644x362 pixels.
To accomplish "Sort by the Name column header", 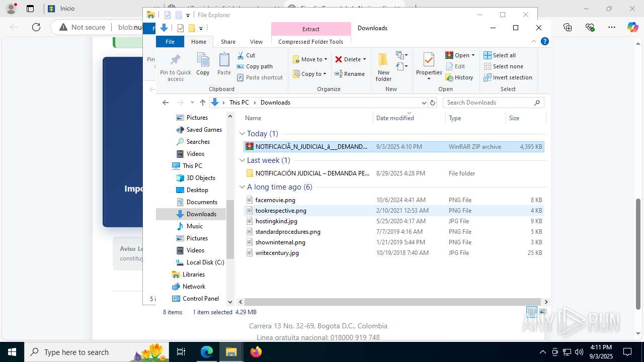I will coord(307,118).
